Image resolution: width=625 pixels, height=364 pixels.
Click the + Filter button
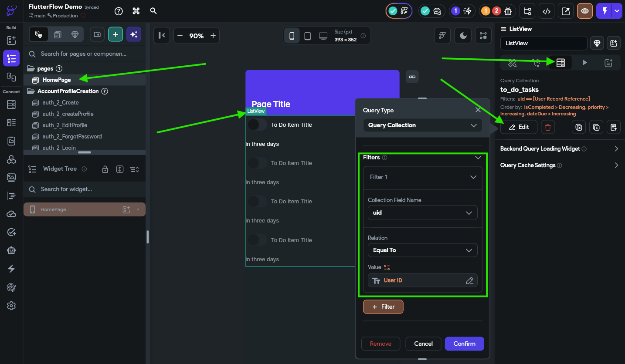click(383, 307)
